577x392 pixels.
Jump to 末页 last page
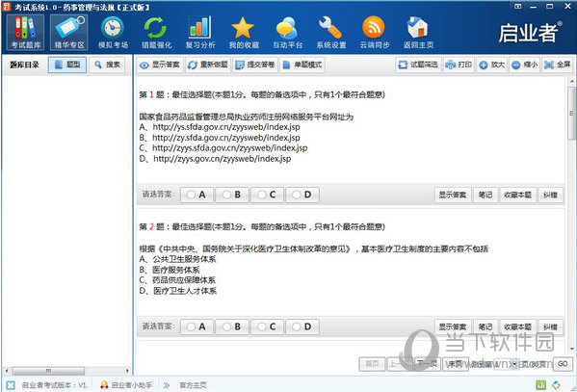(456, 364)
